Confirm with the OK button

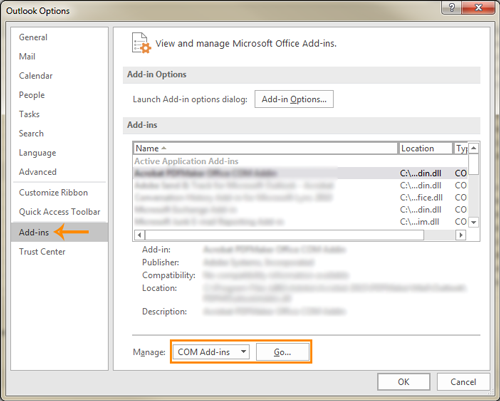[403, 382]
